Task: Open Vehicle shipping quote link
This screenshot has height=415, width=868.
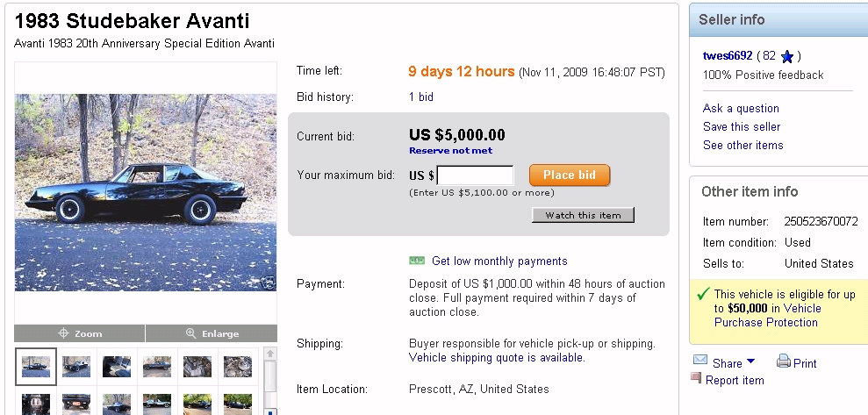Action: (496, 358)
